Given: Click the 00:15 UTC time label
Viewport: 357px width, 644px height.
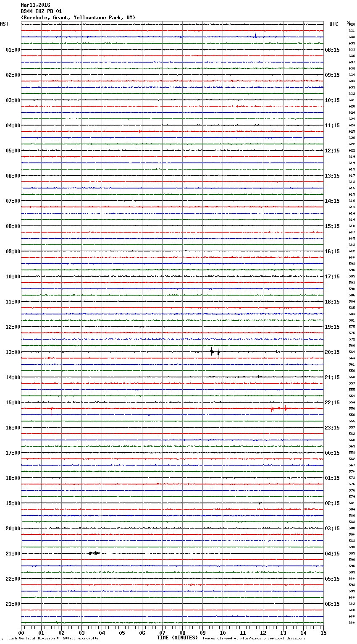Looking at the screenshot, I should 332,453.
